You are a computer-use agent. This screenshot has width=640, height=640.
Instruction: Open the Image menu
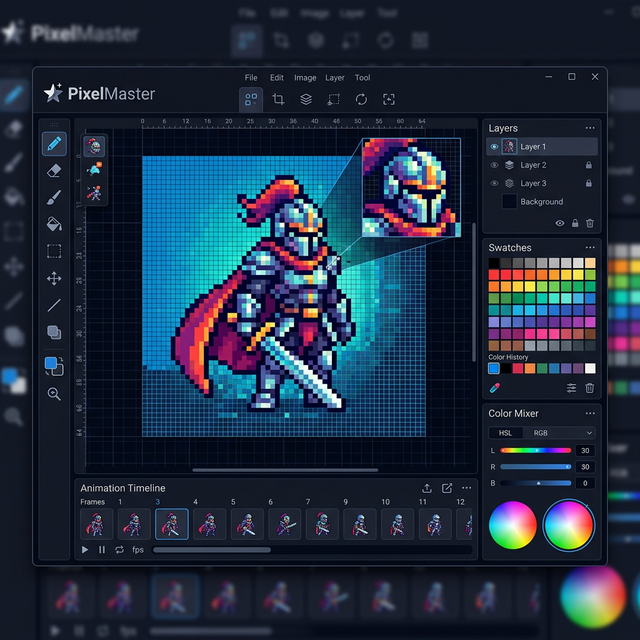(x=305, y=78)
